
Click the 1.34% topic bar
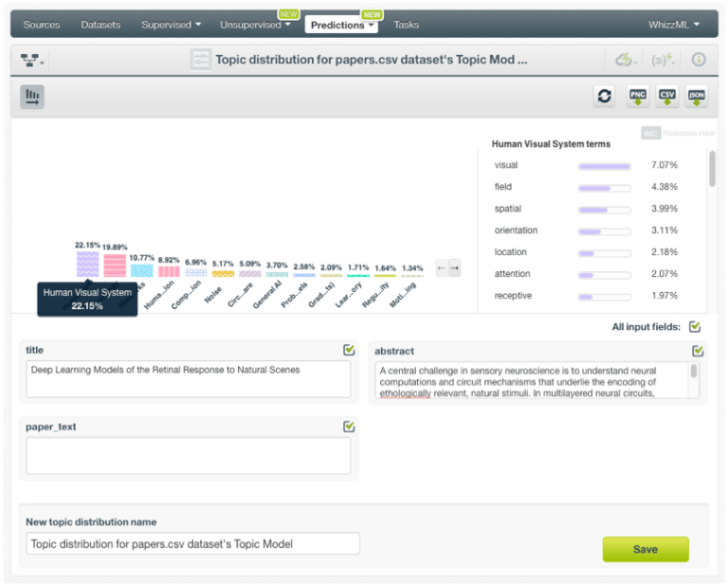click(x=412, y=276)
